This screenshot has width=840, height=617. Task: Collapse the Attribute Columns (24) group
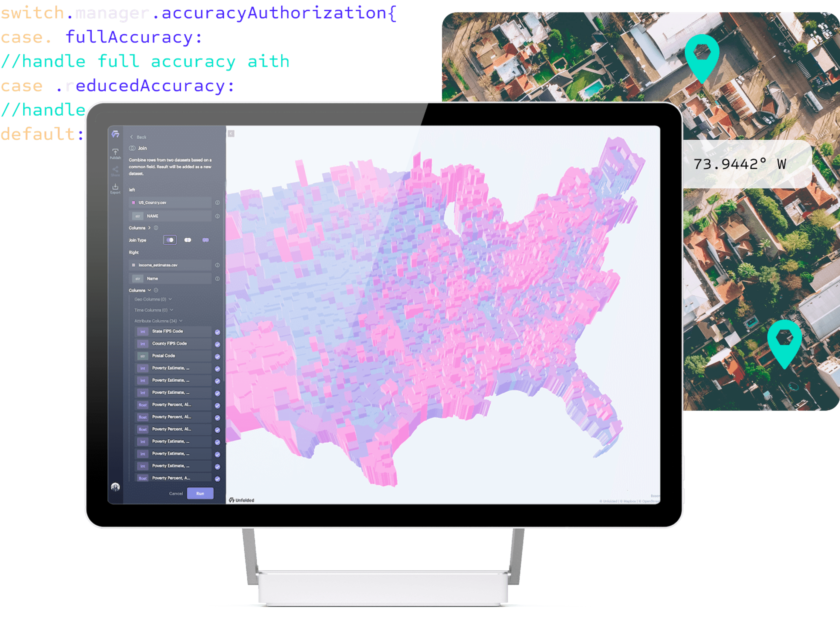point(159,321)
